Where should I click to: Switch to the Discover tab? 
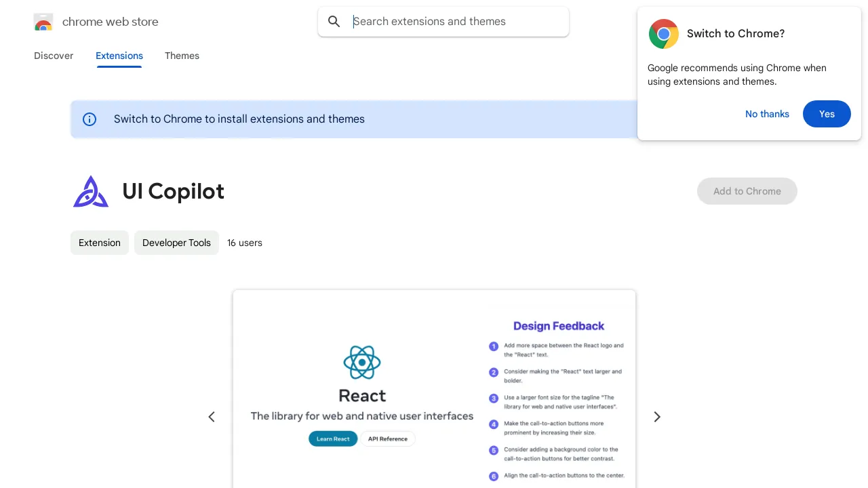point(54,56)
